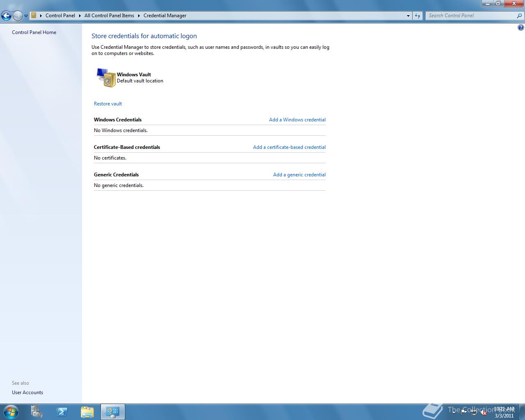
Task: Open Control Panel Home link
Action: click(34, 32)
